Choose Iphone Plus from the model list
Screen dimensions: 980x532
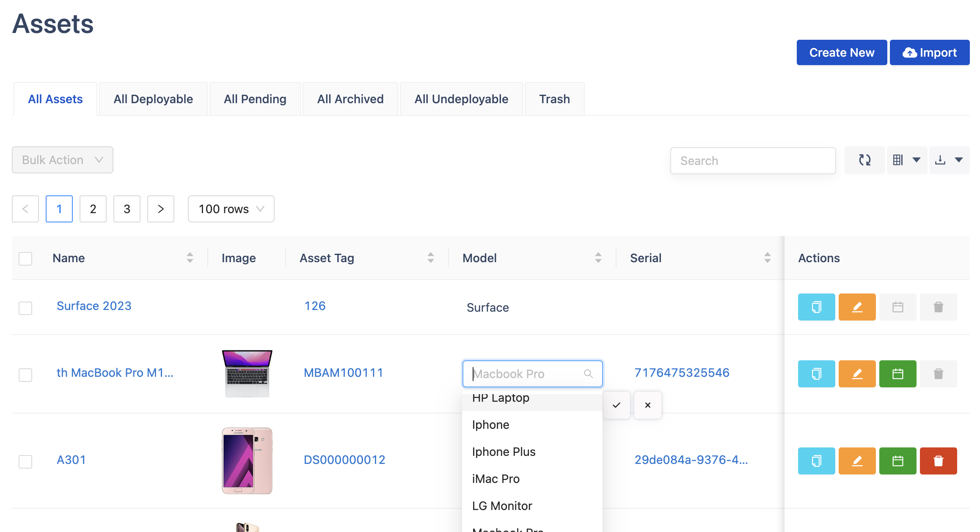[504, 452]
